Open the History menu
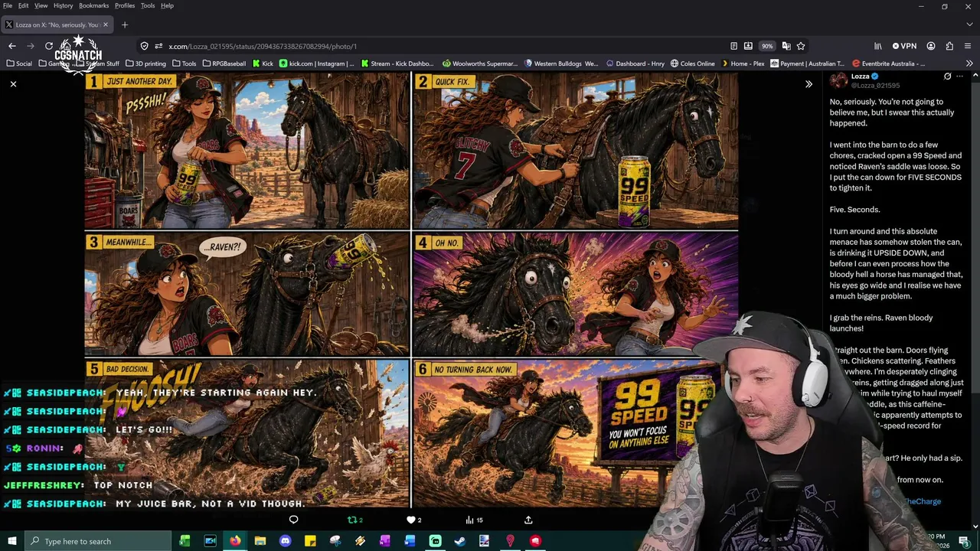This screenshot has height=551, width=980. coord(64,5)
